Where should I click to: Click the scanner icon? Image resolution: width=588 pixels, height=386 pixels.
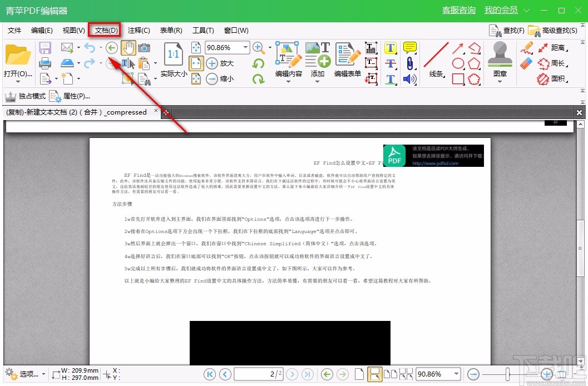tap(67, 63)
